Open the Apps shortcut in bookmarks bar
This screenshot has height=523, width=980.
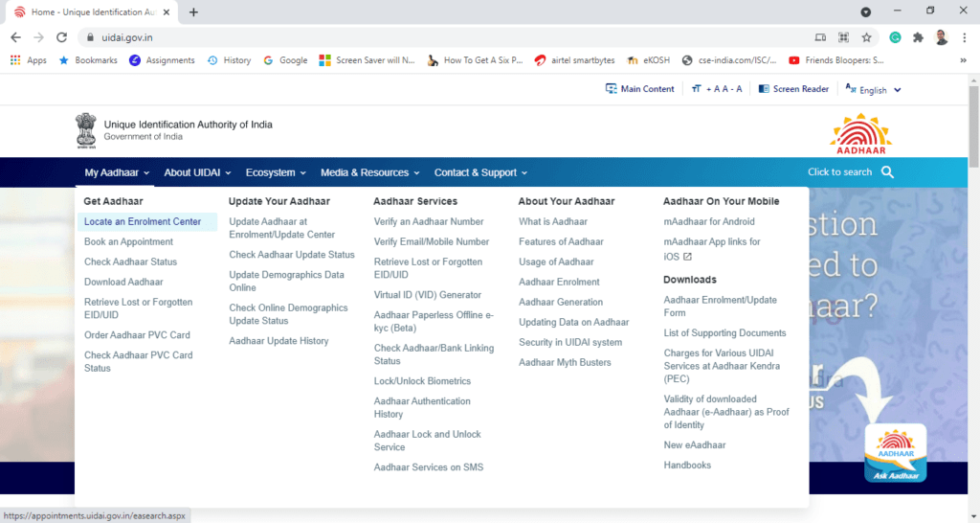click(x=29, y=60)
